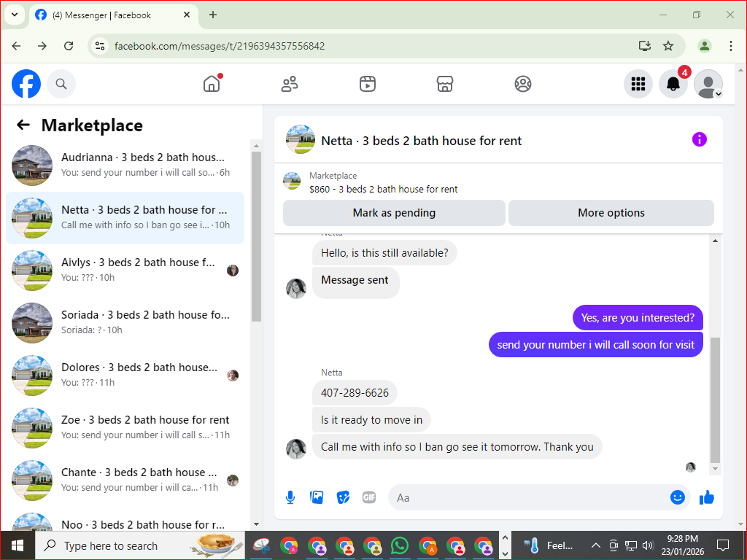Open Chrome three-dot menu
Image resolution: width=747 pixels, height=560 pixels.
click(731, 46)
